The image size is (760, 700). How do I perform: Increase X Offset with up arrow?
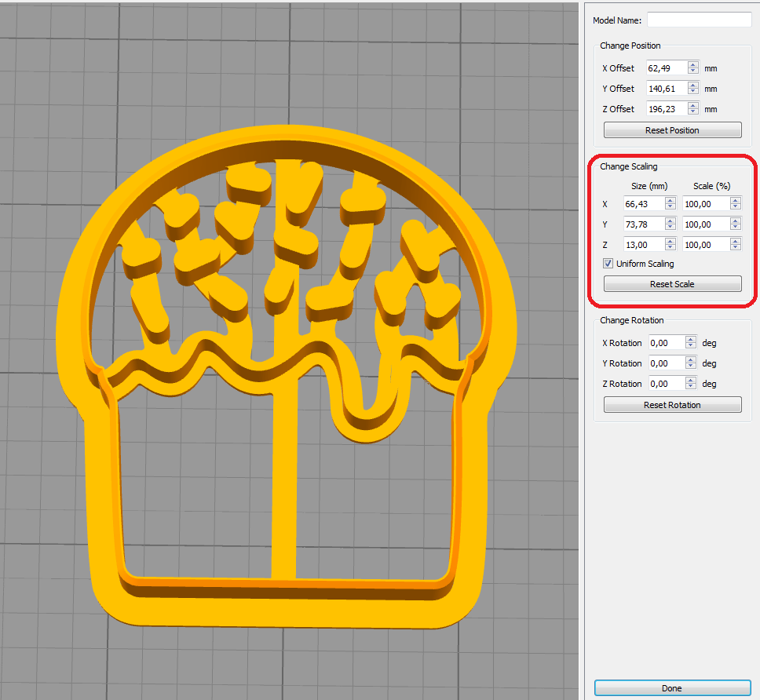tap(693, 65)
